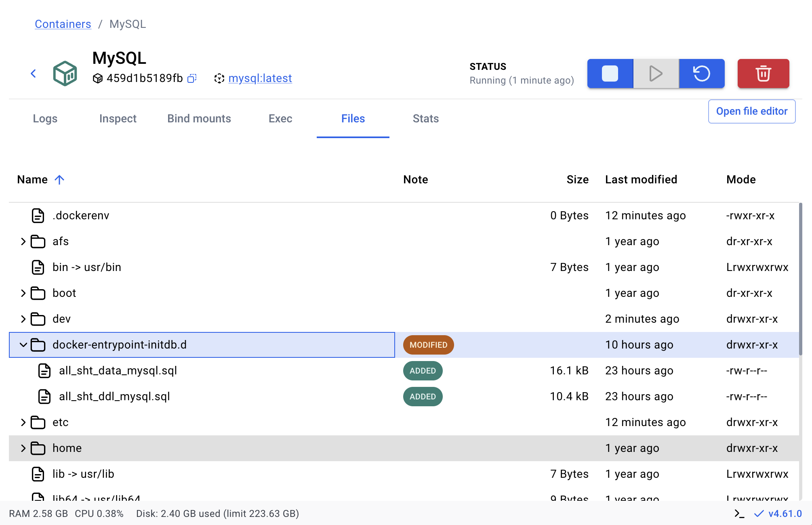Toggle sort order by Name arrow
Screen dimensions: 812x525
pos(59,180)
